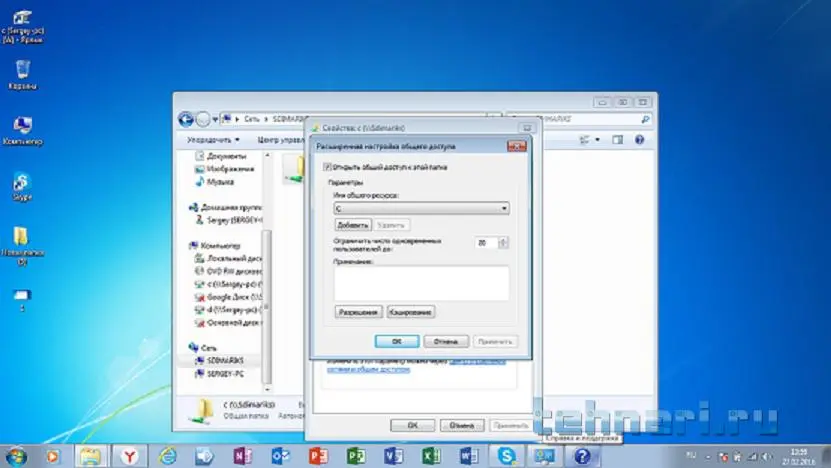Click the sharing center link in Свойства window
The image size is (831, 468).
click(x=416, y=366)
